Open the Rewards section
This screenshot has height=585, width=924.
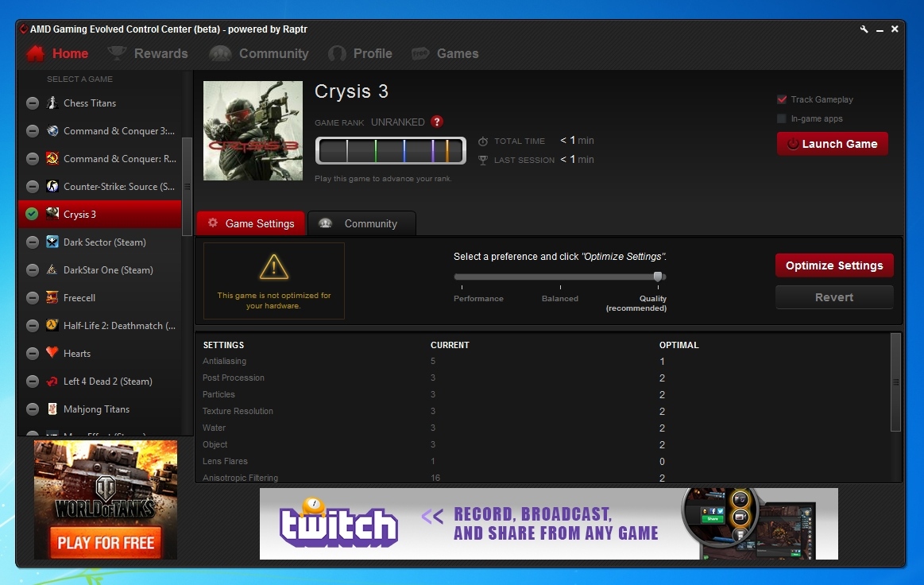pyautogui.click(x=160, y=54)
